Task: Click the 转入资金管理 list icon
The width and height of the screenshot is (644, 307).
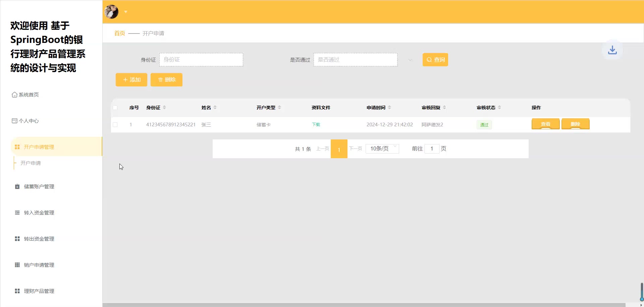Action: point(17,213)
